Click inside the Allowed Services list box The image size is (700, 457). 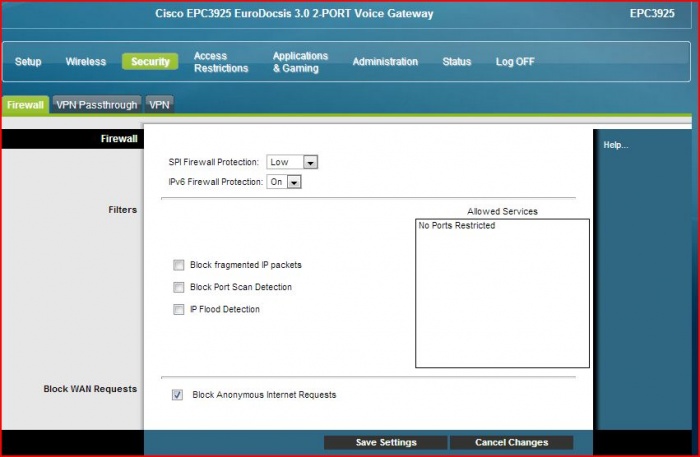pos(502,293)
